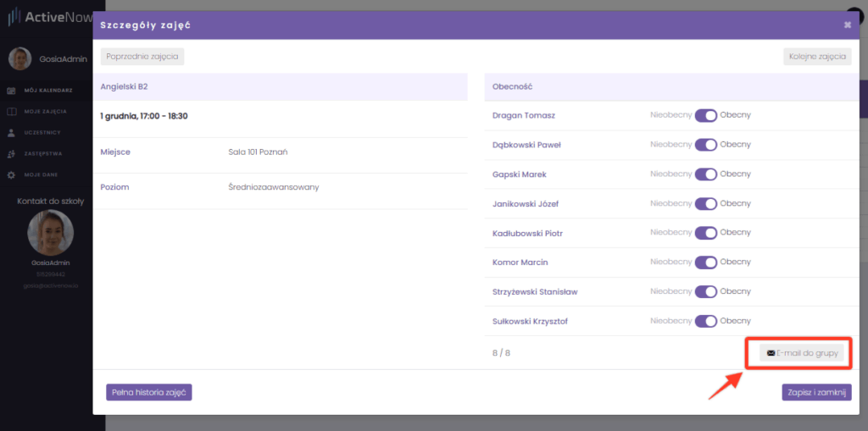Open Moje zajęcia menu item

pyautogui.click(x=46, y=111)
